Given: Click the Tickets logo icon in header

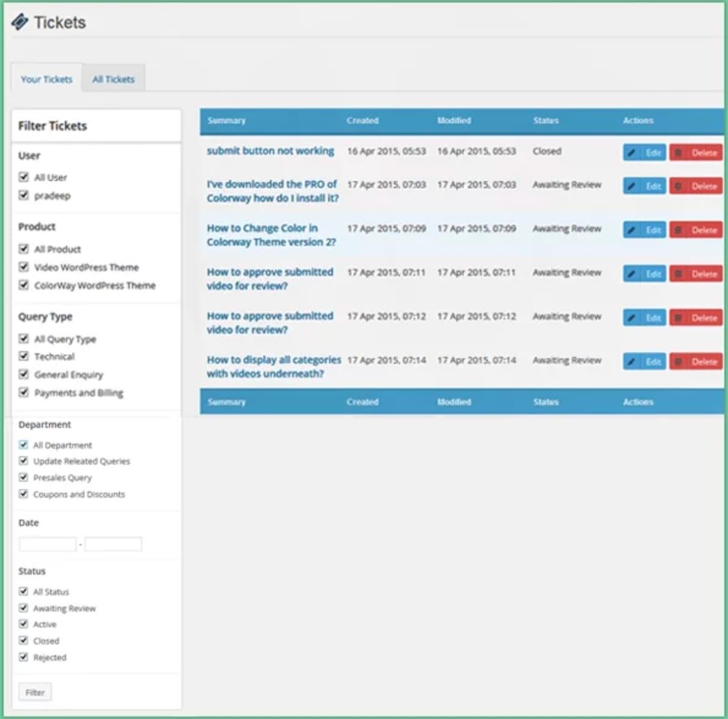Looking at the screenshot, I should tap(20, 23).
